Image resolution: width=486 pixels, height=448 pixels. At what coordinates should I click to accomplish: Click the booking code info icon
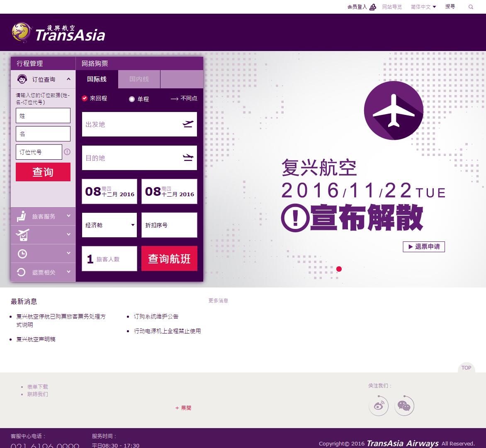tap(67, 152)
